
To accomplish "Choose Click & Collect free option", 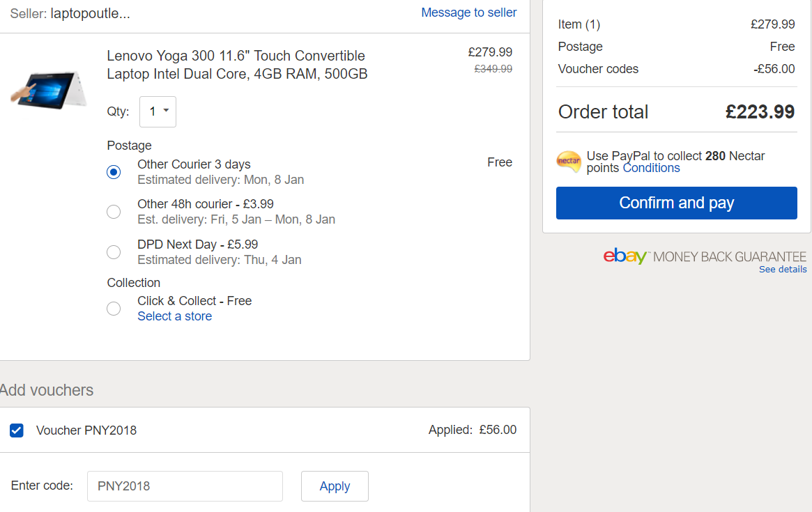I will [114, 309].
